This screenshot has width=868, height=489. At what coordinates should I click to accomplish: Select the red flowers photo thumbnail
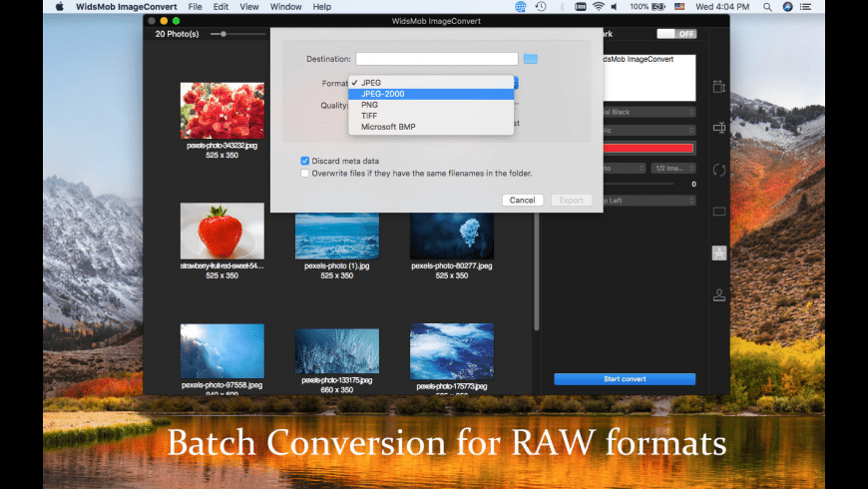tap(221, 110)
